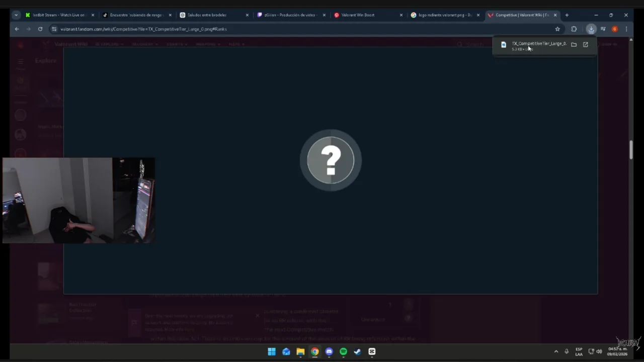This screenshot has width=644, height=362.
Task: Click the microphone tray icon
Action: point(567,351)
